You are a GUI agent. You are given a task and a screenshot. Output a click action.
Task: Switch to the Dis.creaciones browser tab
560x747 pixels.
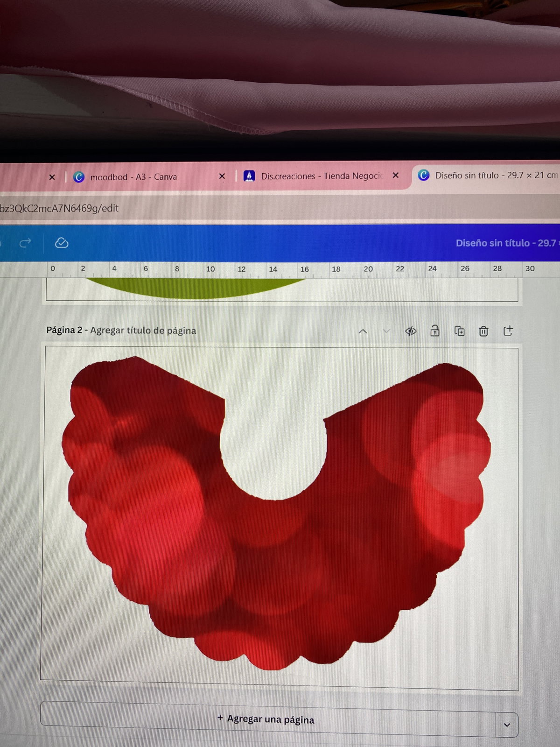pos(321,176)
